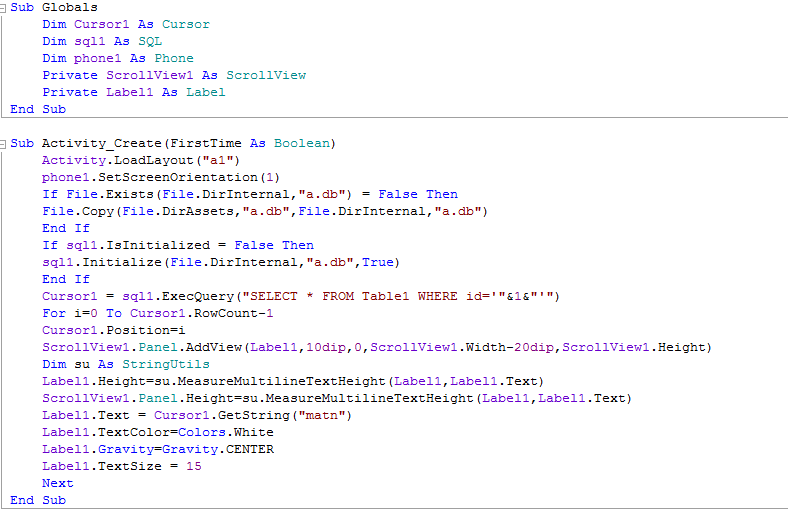This screenshot has height=514, width=788.
Task: Click the ScrollView1.Panel.AddView statement
Action: click(376, 347)
